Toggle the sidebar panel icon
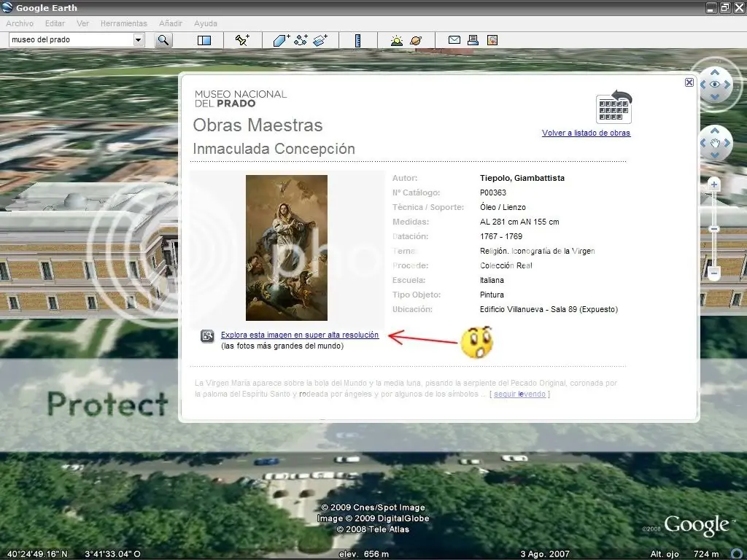 click(204, 41)
